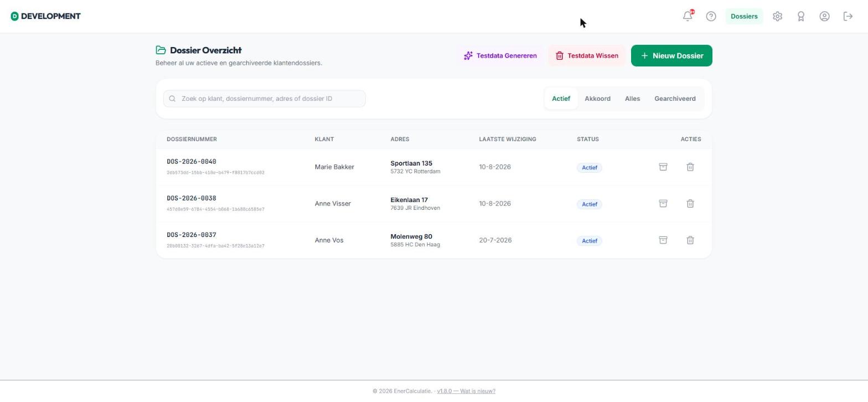Click the search magnifier icon
Screen dimensions: 868x402
pyautogui.click(x=172, y=99)
